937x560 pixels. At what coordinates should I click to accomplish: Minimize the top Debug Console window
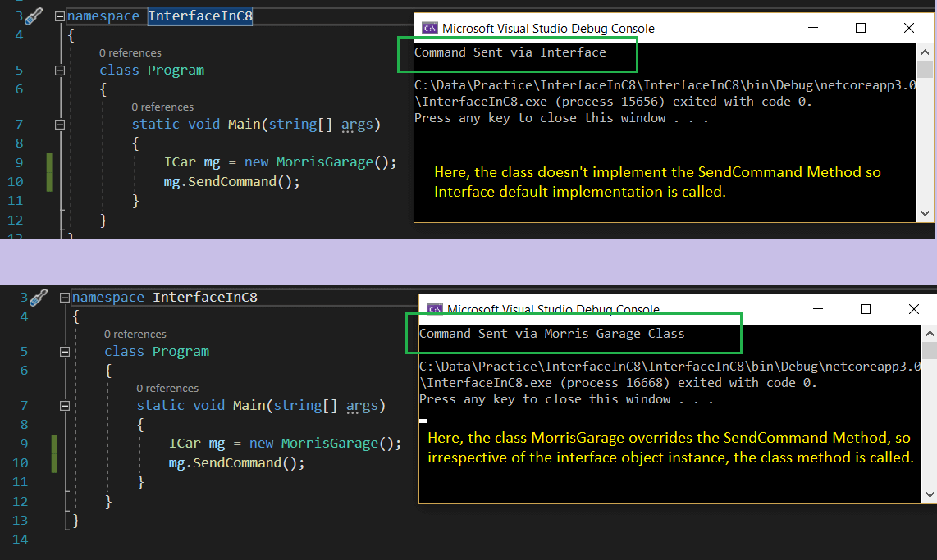pos(813,28)
